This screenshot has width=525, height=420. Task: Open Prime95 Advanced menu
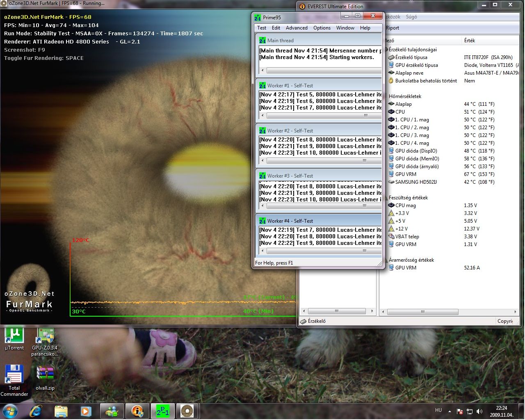pyautogui.click(x=297, y=28)
